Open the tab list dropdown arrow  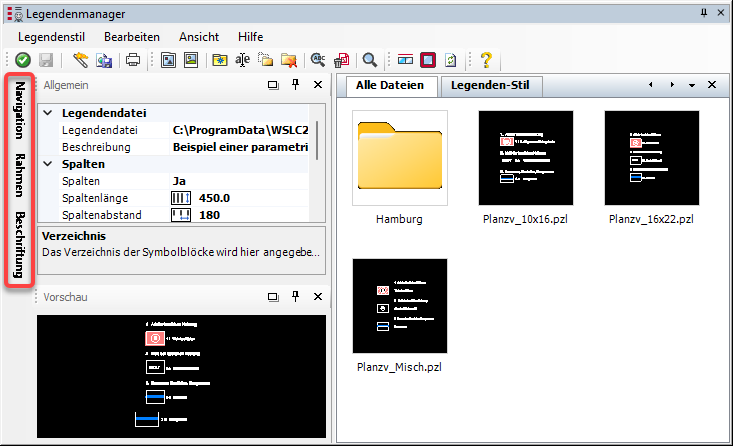coord(691,86)
